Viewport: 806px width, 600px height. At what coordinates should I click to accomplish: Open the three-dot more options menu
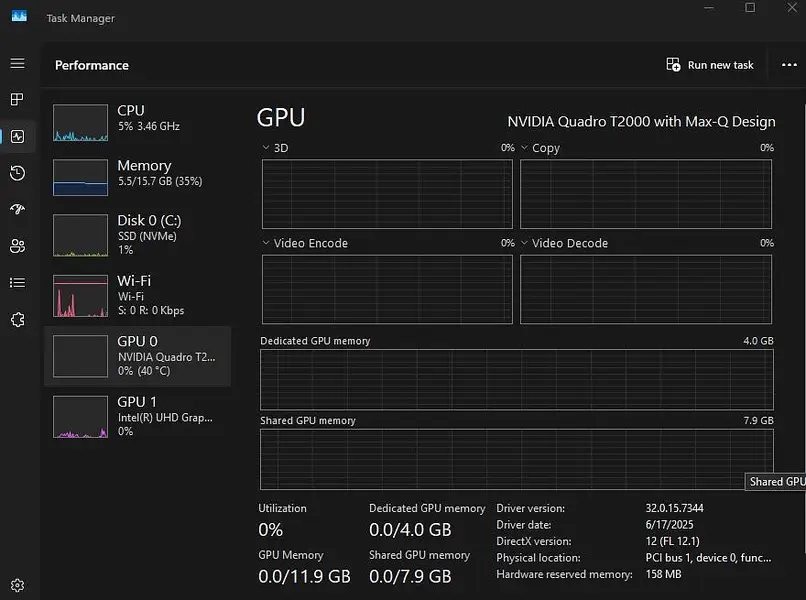788,65
